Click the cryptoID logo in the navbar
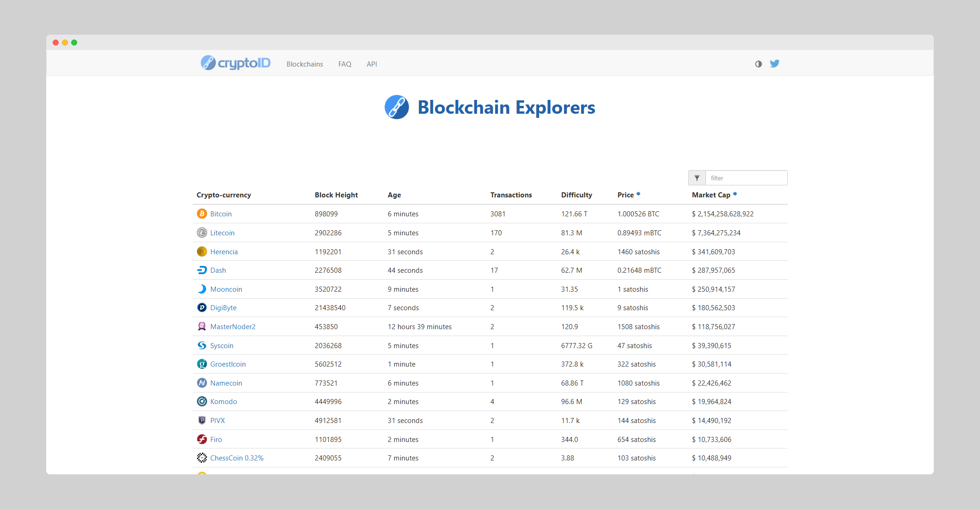The height and width of the screenshot is (509, 980). tap(236, 63)
